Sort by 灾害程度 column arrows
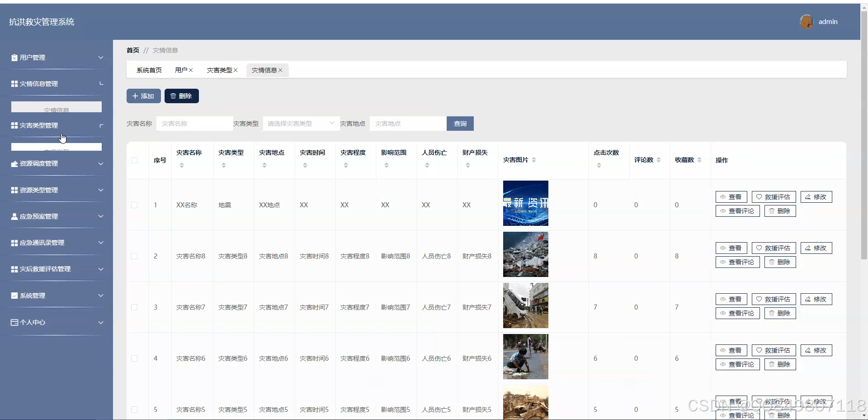The width and height of the screenshot is (868, 420). click(346, 166)
